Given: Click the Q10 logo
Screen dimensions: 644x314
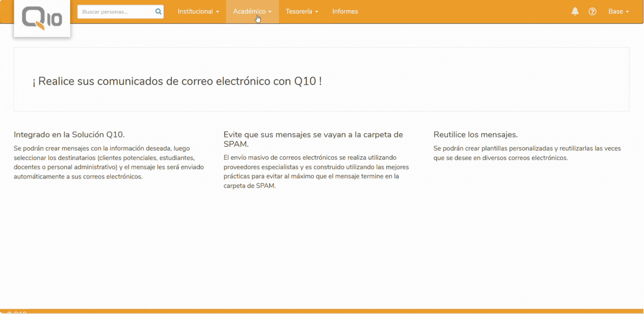Looking at the screenshot, I should (x=42, y=18).
